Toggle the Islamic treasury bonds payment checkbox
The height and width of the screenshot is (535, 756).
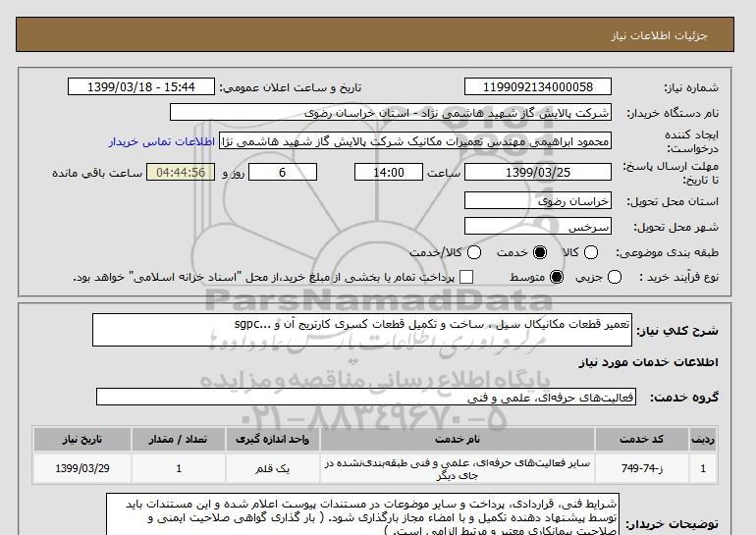[x=465, y=277]
